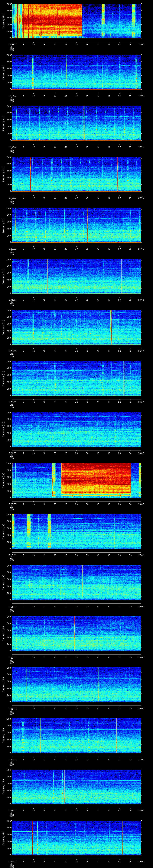
Task: Click the '33:00' end time label
Action: point(141,861)
